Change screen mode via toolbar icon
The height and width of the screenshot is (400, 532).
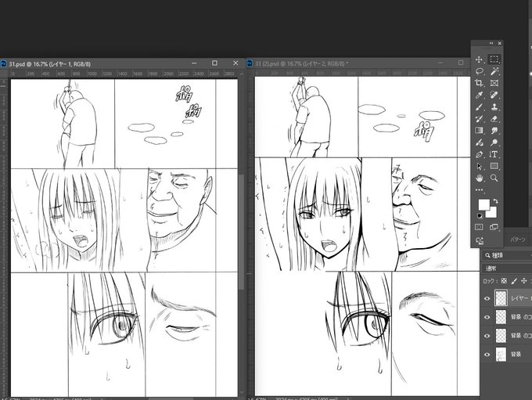click(494, 227)
